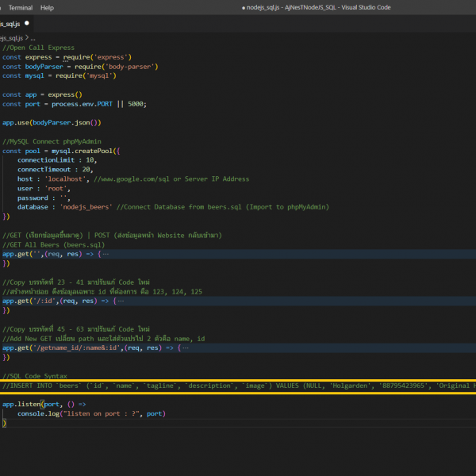The height and width of the screenshot is (476, 476).
Task: Click the console.log statement
Action: (40, 413)
